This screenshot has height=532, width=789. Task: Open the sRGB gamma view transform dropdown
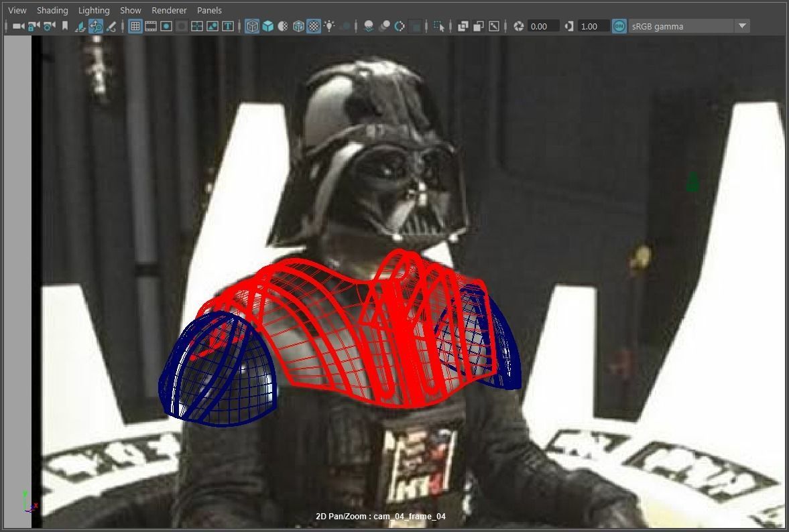(689, 26)
